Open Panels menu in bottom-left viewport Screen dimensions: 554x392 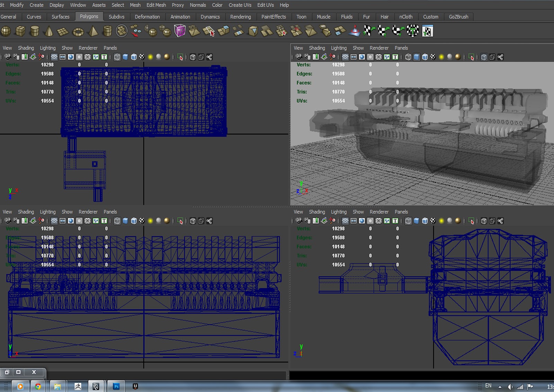click(x=110, y=212)
